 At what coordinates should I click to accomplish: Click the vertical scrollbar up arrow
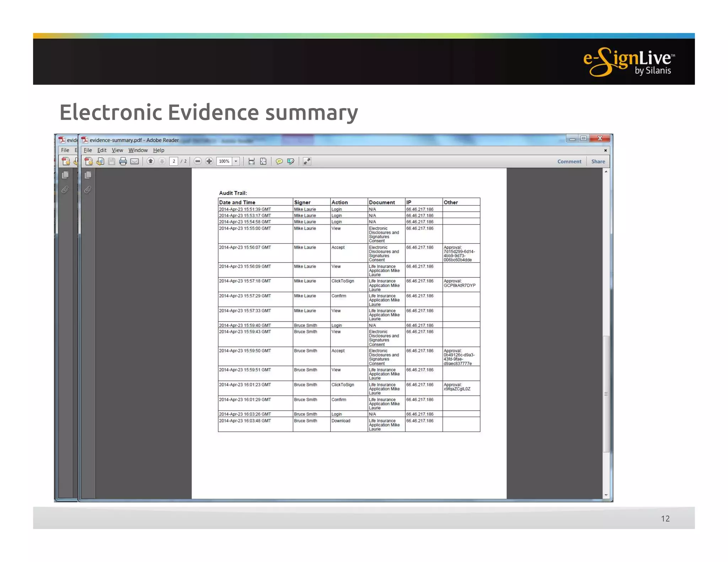(606, 172)
